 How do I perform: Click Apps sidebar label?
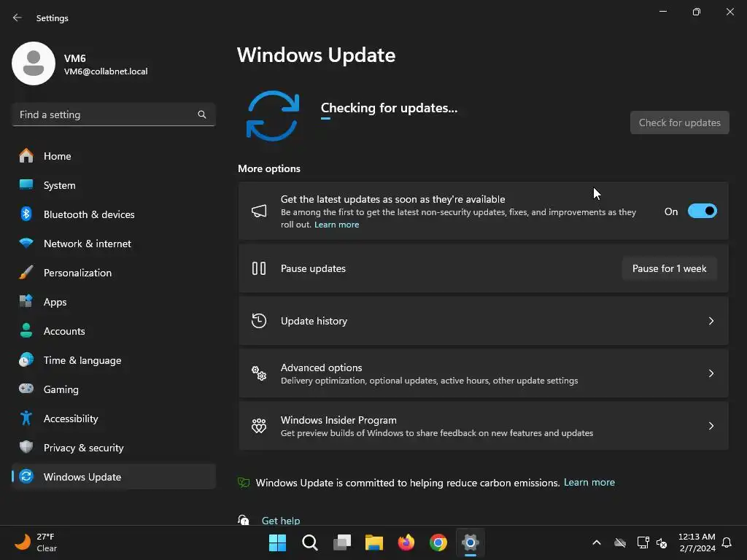click(55, 302)
